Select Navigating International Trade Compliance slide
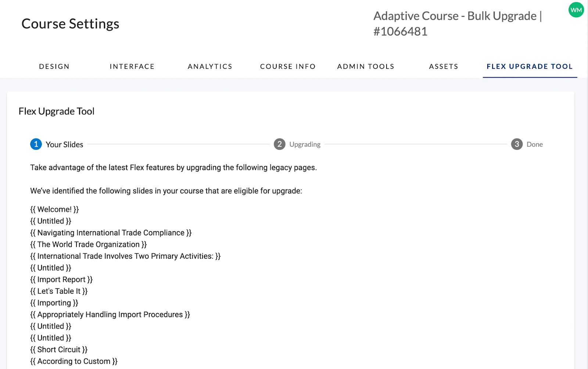 pos(111,233)
